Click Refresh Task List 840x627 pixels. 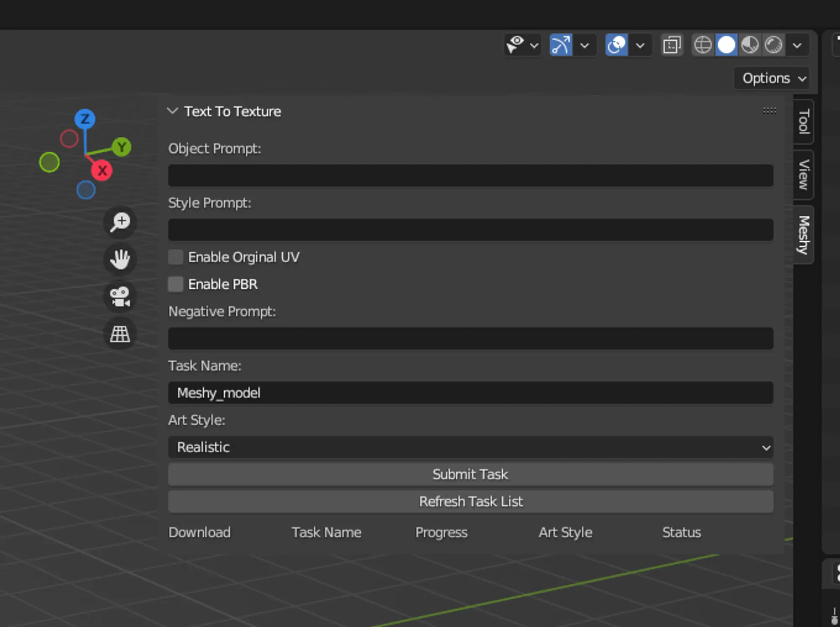470,501
